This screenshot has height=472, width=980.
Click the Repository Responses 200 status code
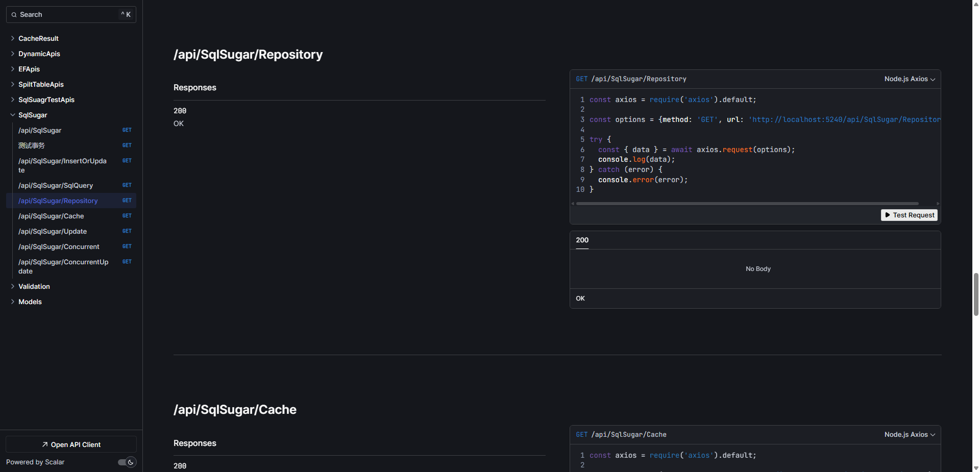point(180,111)
